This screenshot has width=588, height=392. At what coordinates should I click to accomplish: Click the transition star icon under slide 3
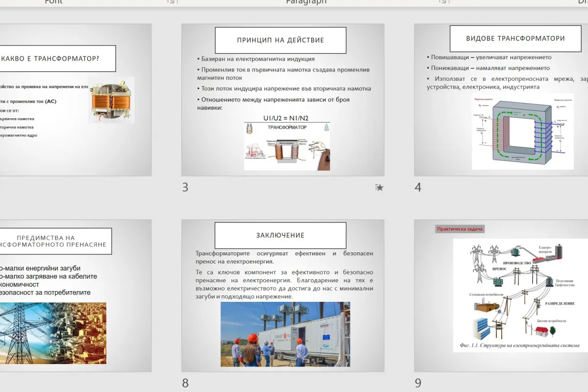pyautogui.click(x=379, y=187)
